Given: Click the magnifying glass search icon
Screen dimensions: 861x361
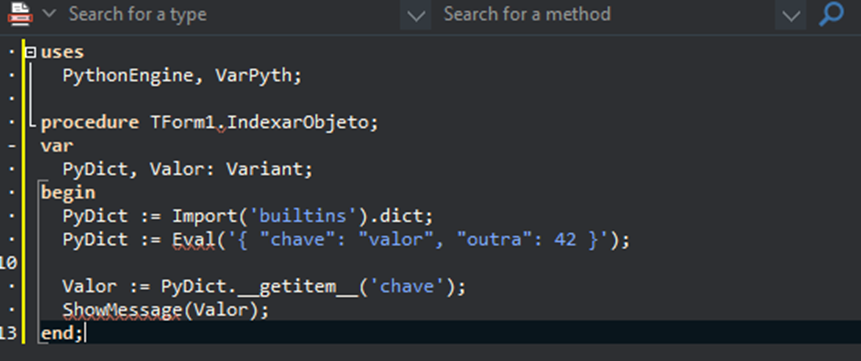Looking at the screenshot, I should click(831, 14).
